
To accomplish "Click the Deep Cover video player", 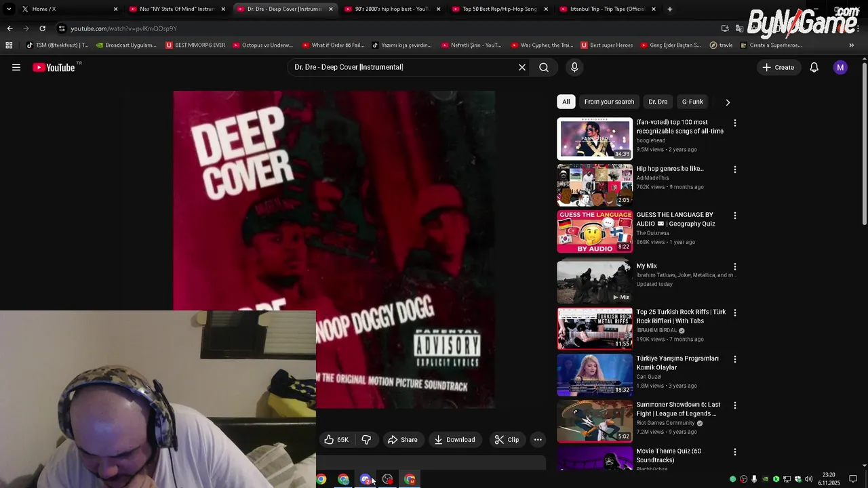I will pos(334,249).
